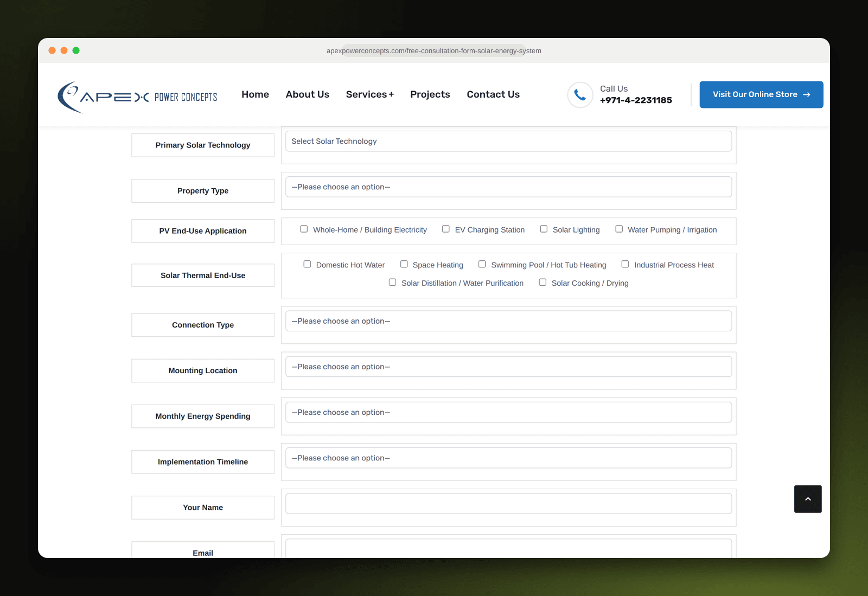The width and height of the screenshot is (868, 596).
Task: Expand the Services+ menu
Action: [x=370, y=94]
